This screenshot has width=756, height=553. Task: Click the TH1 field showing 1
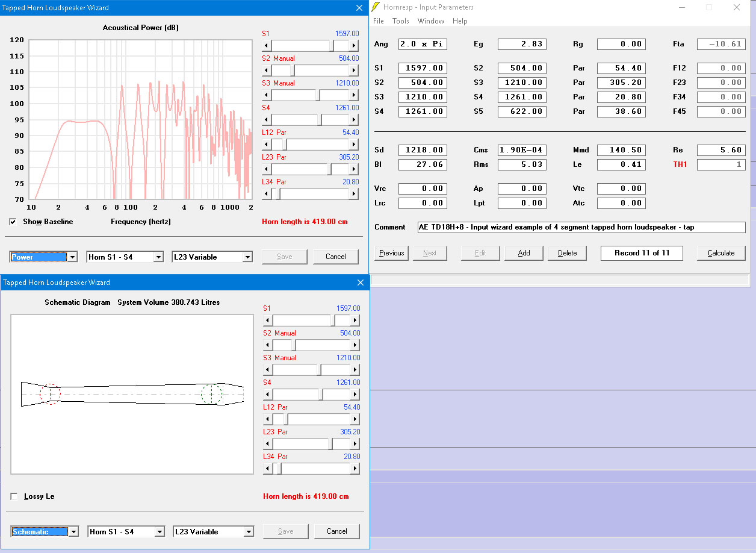tap(721, 164)
